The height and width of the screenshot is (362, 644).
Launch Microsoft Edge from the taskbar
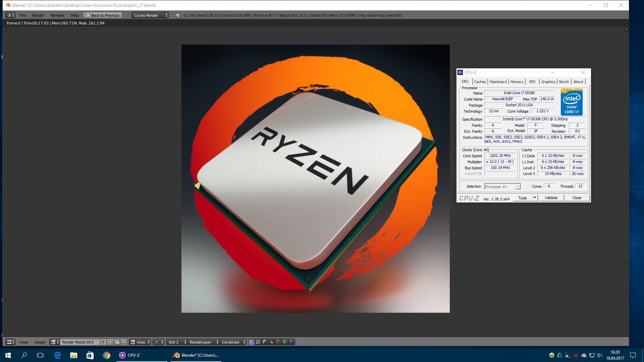[x=57, y=355]
